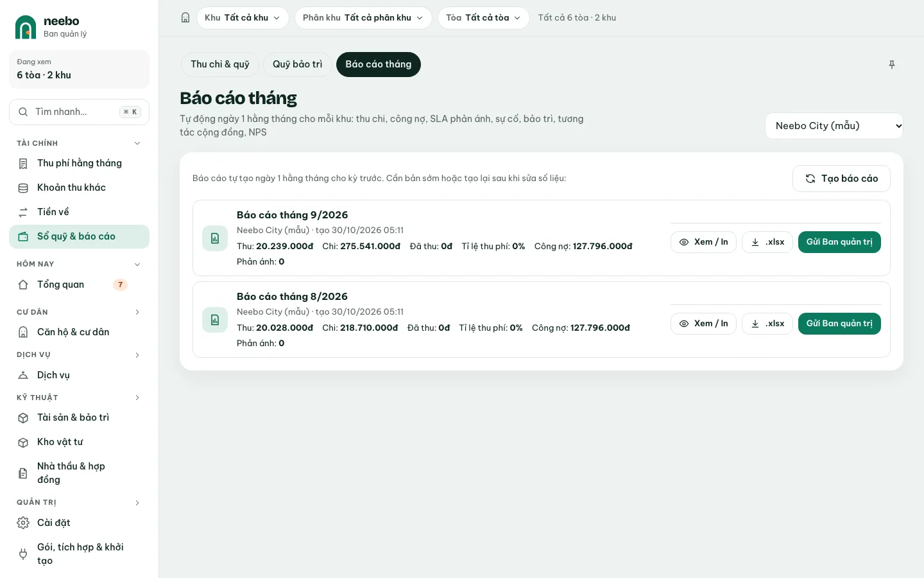
Task: Click the Sổ quỹ & báo cáo wallet icon
Action: [23, 236]
